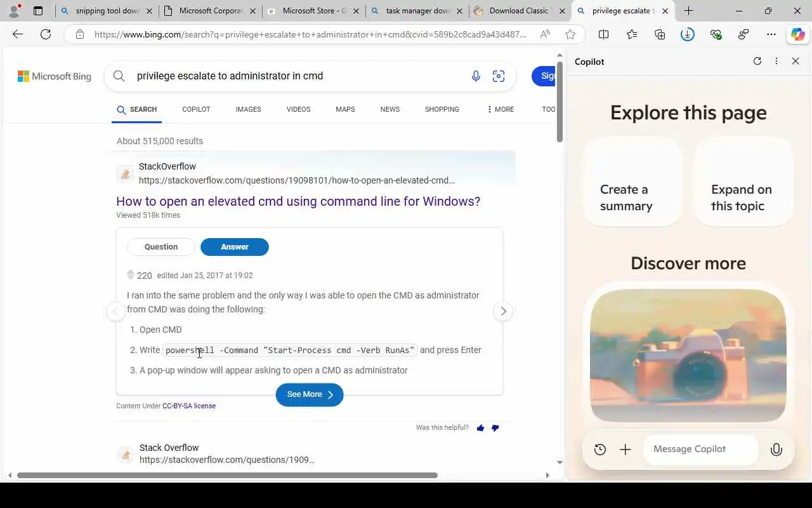812x508 pixels.
Task: Go back with the browser back arrow
Action: click(x=18, y=34)
